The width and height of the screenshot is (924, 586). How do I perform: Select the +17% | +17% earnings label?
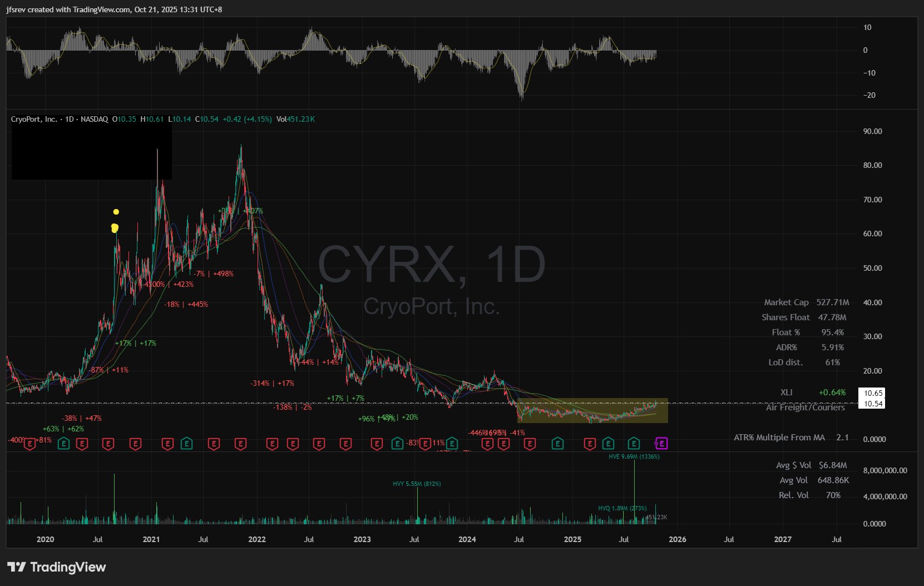point(136,343)
